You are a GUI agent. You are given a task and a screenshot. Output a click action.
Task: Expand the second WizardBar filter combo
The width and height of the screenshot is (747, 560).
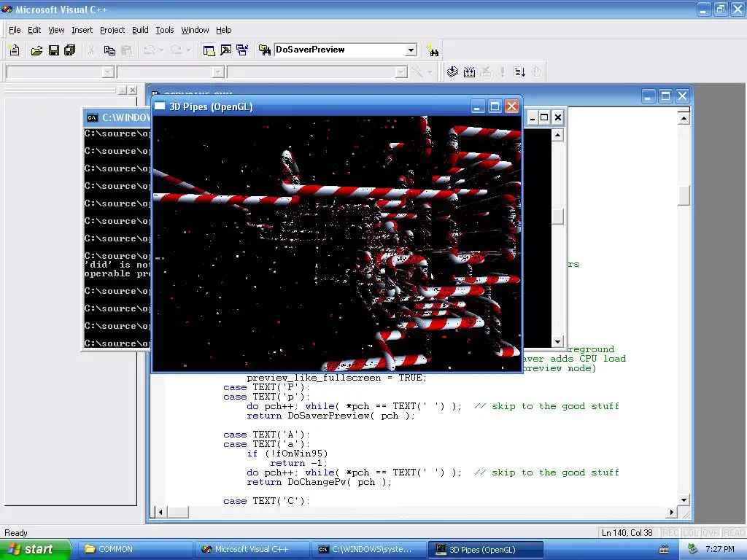coord(218,72)
